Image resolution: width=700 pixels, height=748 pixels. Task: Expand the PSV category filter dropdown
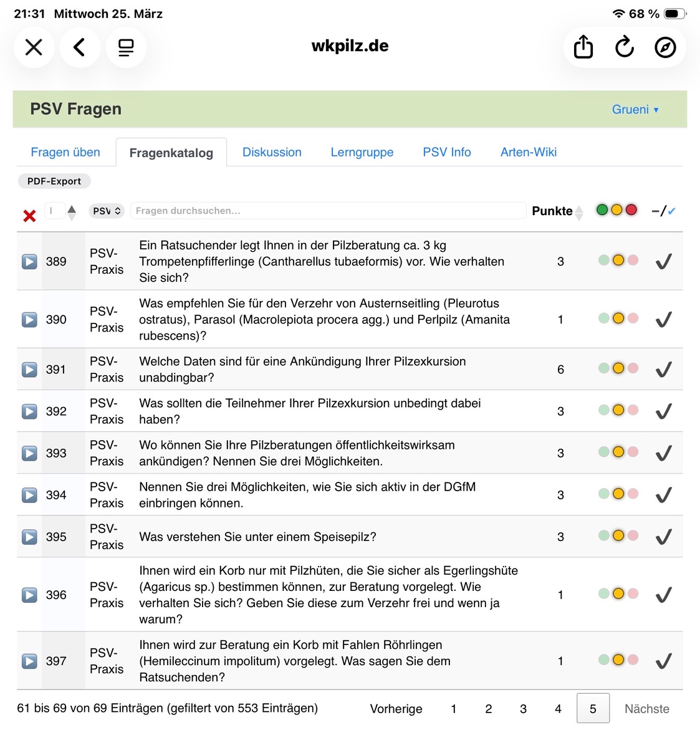coord(107,211)
